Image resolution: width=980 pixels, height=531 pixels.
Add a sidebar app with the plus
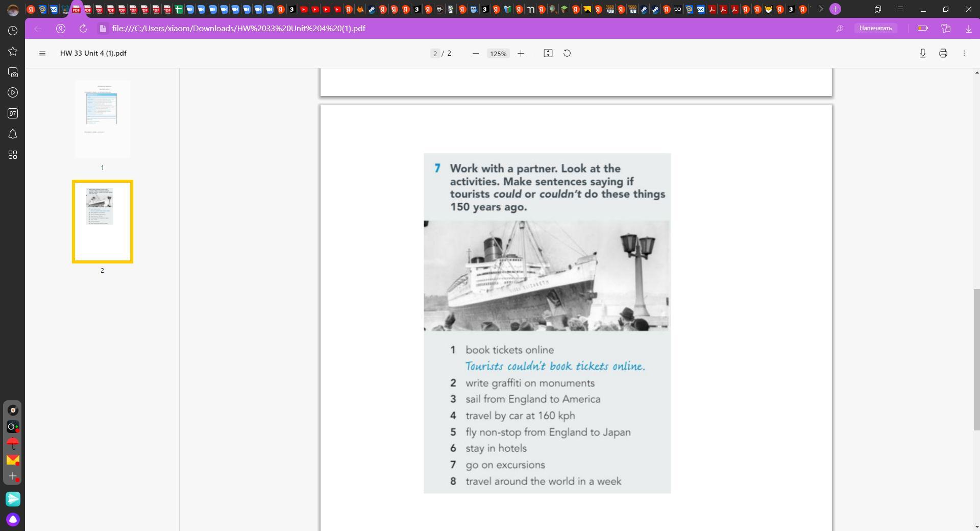(x=13, y=476)
